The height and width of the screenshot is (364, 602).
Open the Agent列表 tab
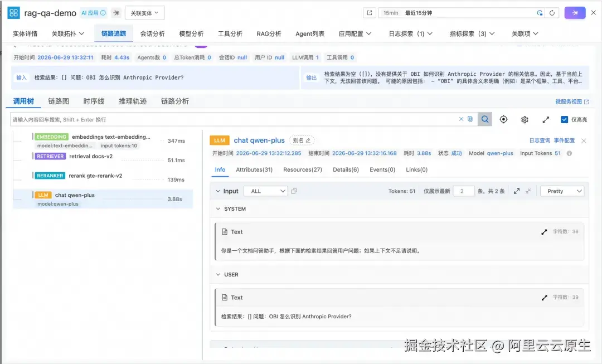310,34
